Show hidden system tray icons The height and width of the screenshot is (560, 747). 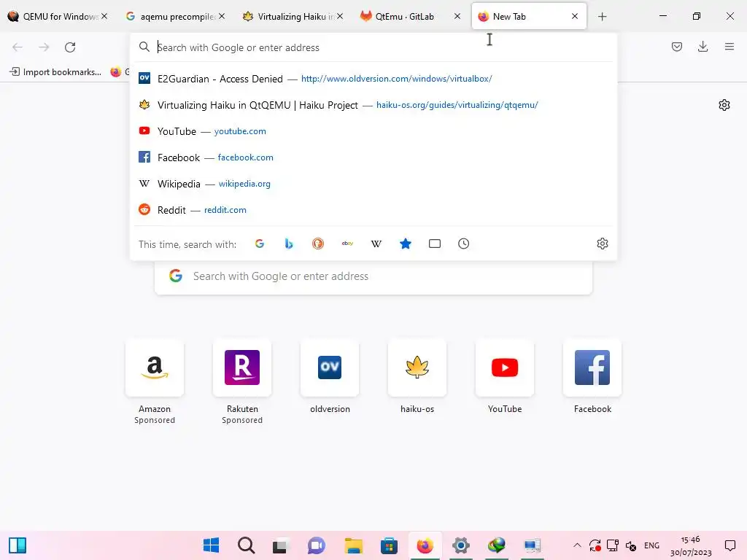577,545
